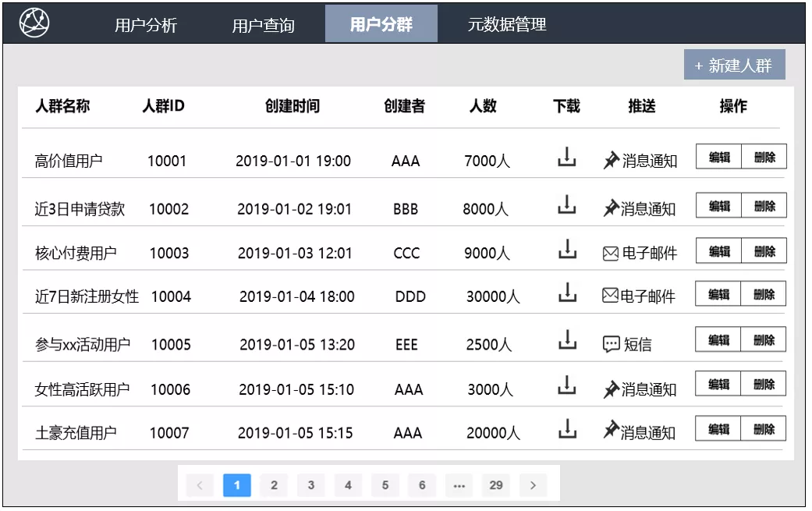Click pin icon for 近3日申请贷款 消息通知
Viewport: 812px width, 511px height.
(x=611, y=208)
